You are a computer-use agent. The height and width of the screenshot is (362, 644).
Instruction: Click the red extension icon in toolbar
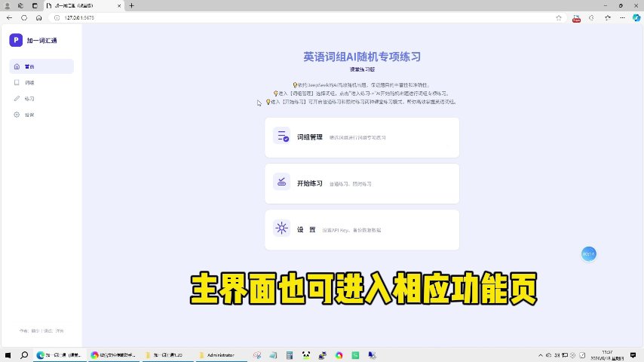click(576, 18)
